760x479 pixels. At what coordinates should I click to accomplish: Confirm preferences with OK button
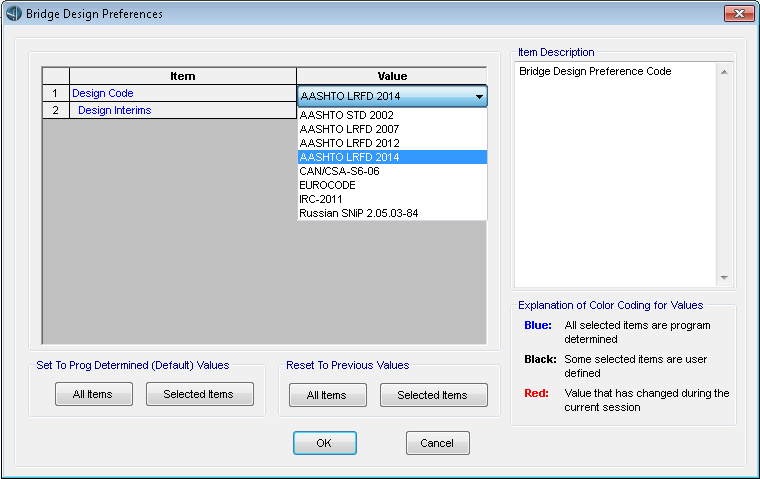(325, 443)
